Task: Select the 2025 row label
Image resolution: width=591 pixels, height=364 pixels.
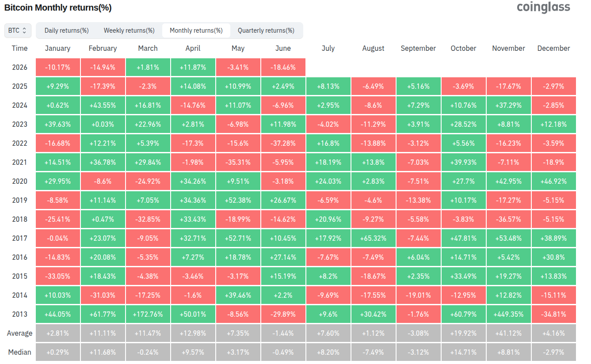Action: tap(19, 86)
